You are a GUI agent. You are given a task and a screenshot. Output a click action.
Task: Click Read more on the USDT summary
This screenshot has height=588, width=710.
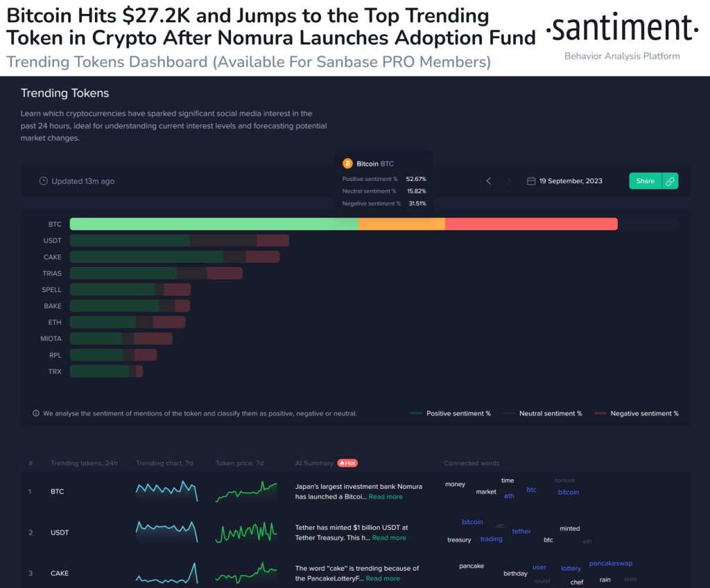point(389,537)
